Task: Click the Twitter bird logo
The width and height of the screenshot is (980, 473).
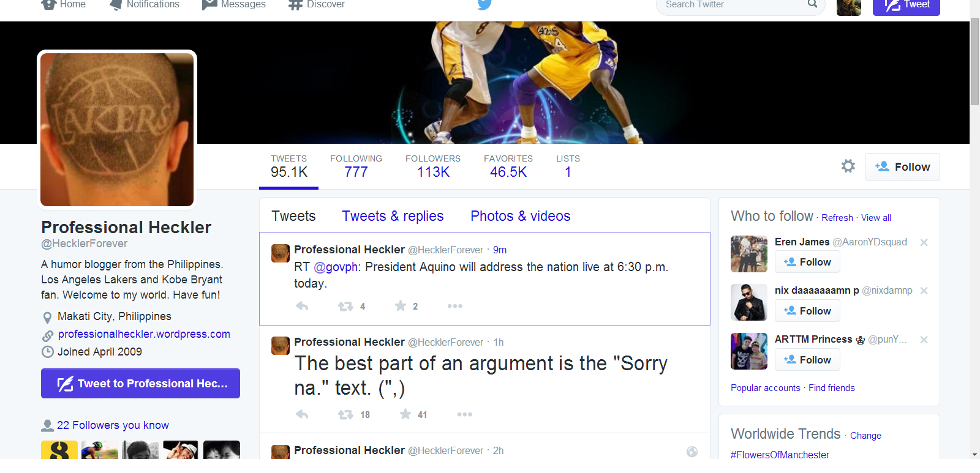Action: tap(484, 5)
